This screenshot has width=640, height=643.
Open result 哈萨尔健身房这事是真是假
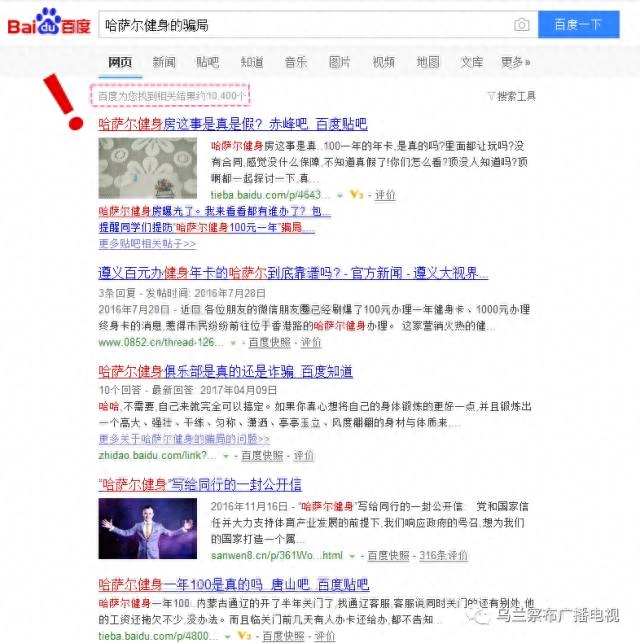(233, 124)
